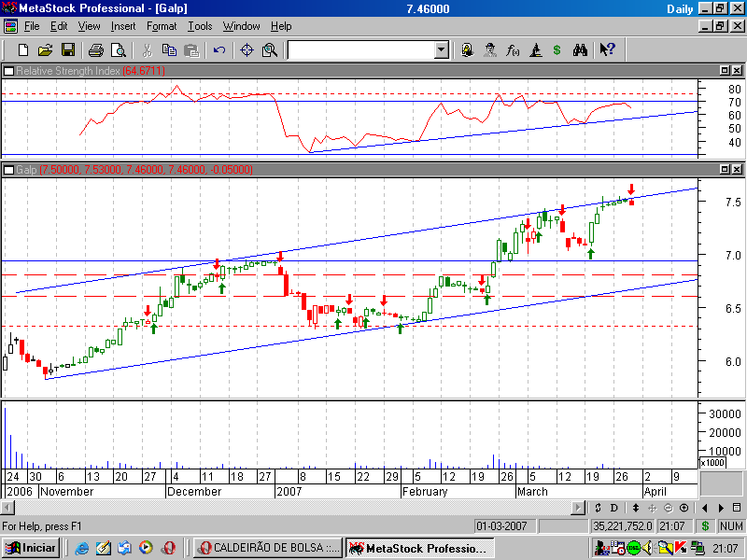Switch to CALDEIRÃO DE BOLSA taskbar window

click(268, 548)
